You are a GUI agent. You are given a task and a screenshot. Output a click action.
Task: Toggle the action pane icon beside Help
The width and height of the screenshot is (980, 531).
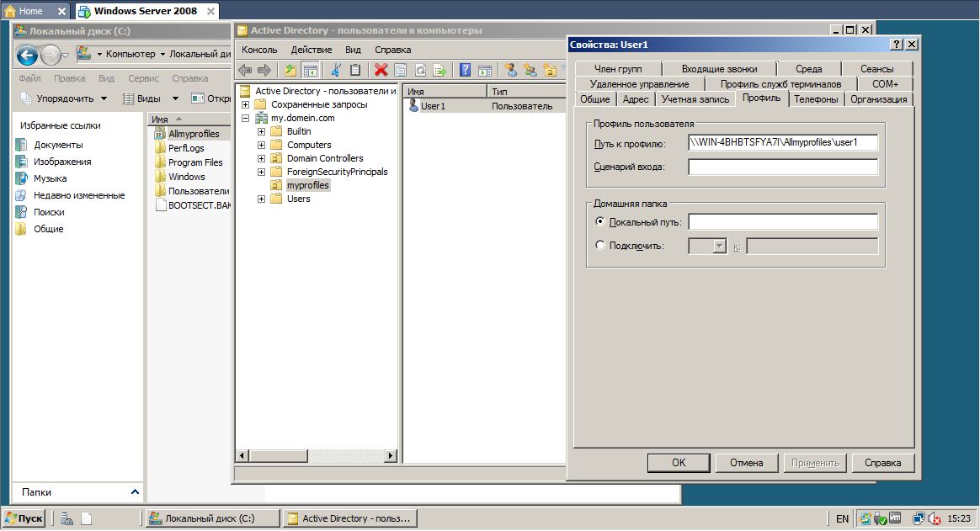pyautogui.click(x=484, y=71)
